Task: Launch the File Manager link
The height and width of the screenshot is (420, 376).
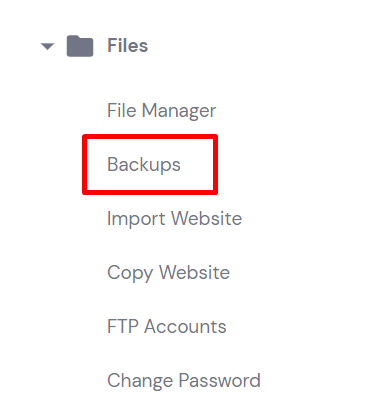Action: pos(162,110)
